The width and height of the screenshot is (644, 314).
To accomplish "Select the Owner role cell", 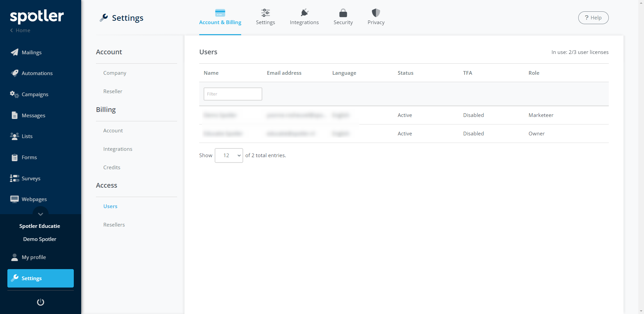I will [537, 134].
